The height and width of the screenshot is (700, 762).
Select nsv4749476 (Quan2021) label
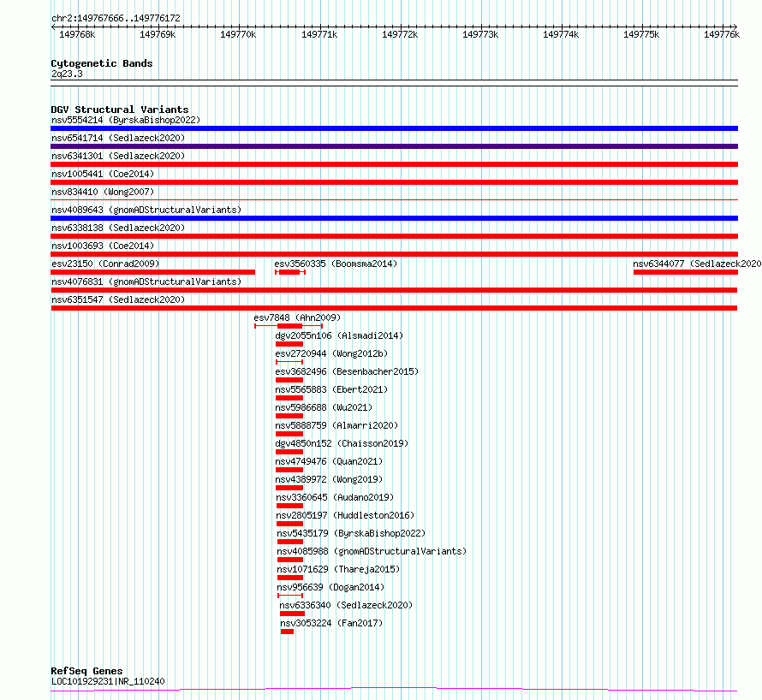click(329, 461)
